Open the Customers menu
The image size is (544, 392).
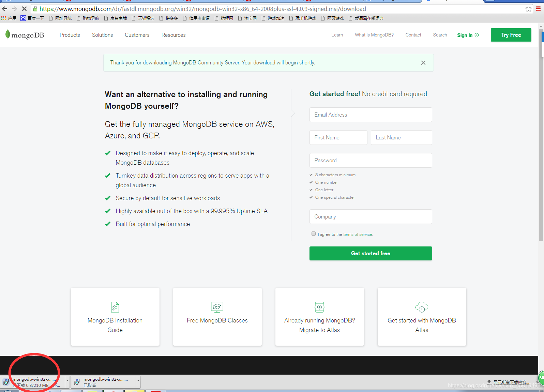[x=137, y=35]
